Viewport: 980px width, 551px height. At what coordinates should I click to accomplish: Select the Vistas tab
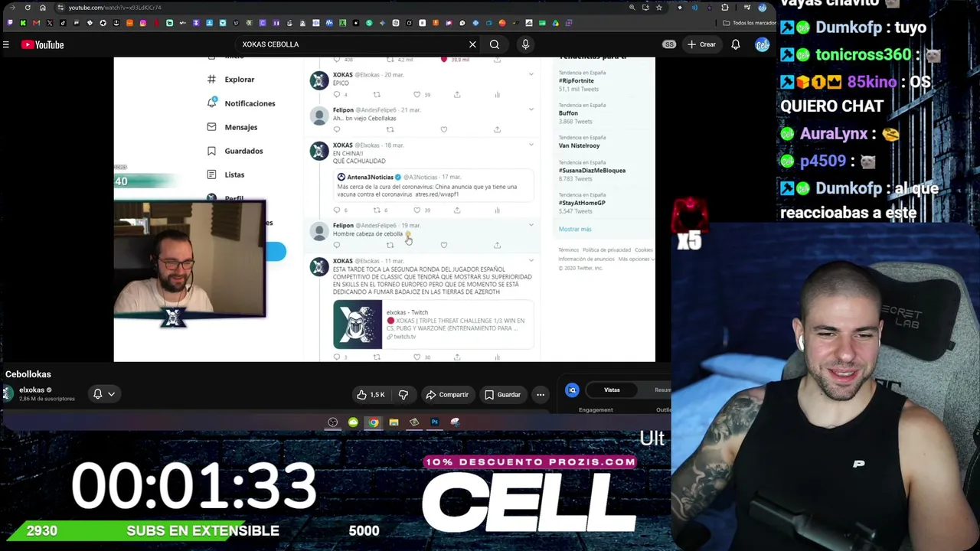click(612, 390)
